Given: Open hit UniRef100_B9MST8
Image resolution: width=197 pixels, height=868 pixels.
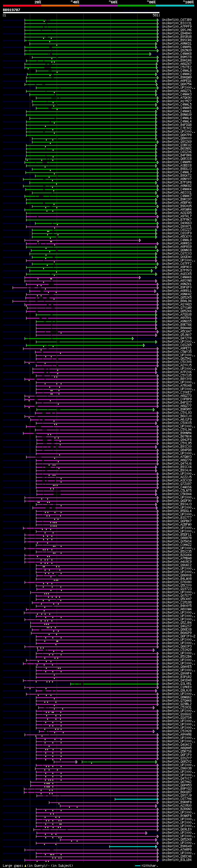Looking at the screenshot, I should [177, 57].
